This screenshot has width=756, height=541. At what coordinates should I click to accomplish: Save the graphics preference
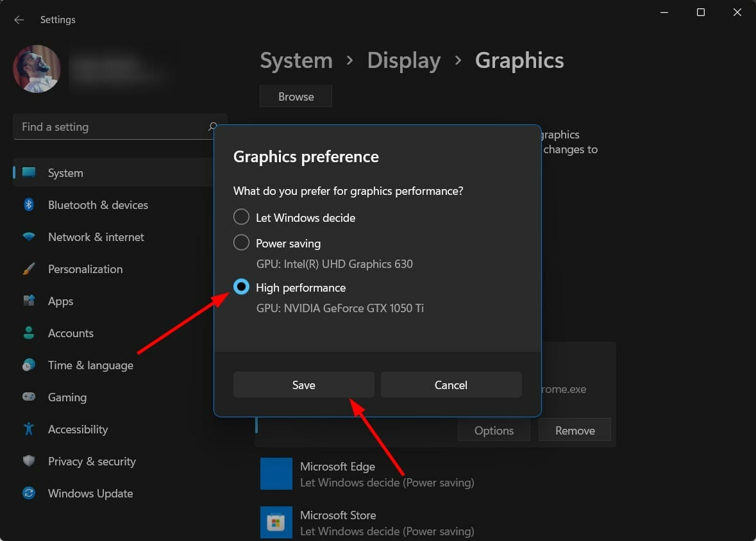coord(303,385)
